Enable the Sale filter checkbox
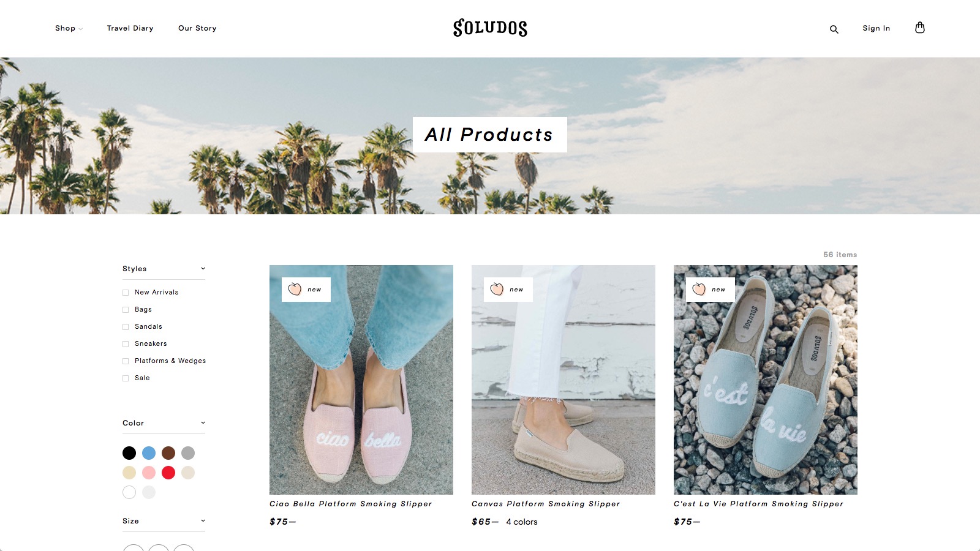 pos(126,378)
